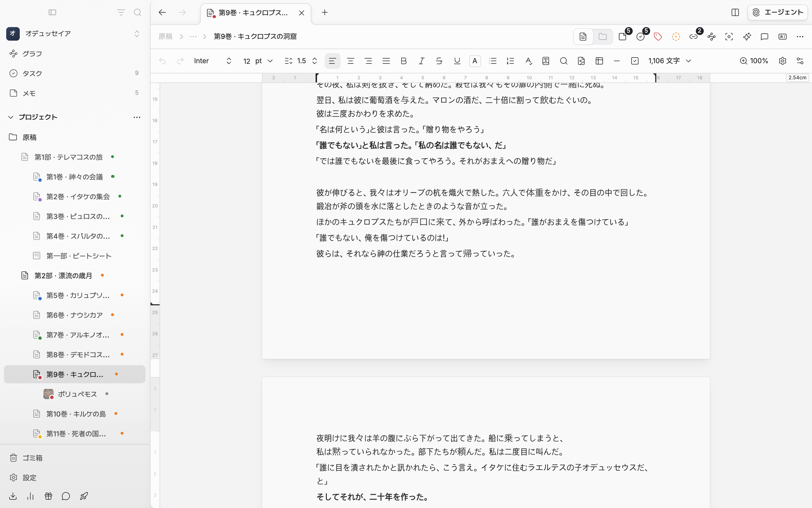This screenshot has height=508, width=812.
Task: Open the sidebar search icon
Action: (x=137, y=12)
